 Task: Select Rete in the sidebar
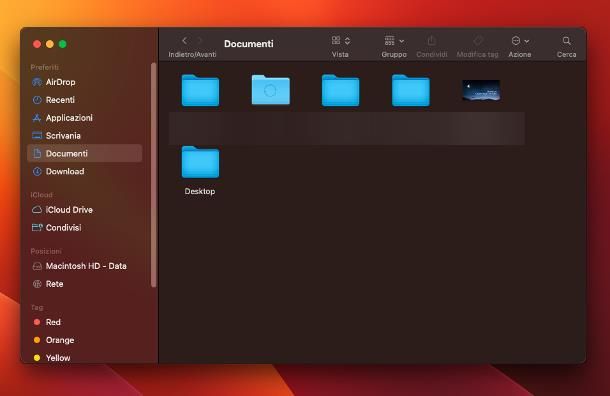click(x=85, y=284)
